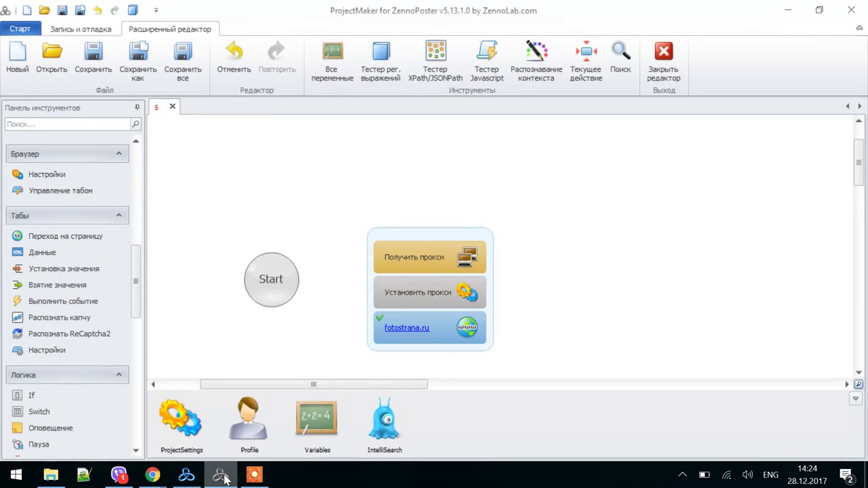Open the Тестер XPath/JSONPath tool
The image size is (868, 488).
(x=435, y=62)
